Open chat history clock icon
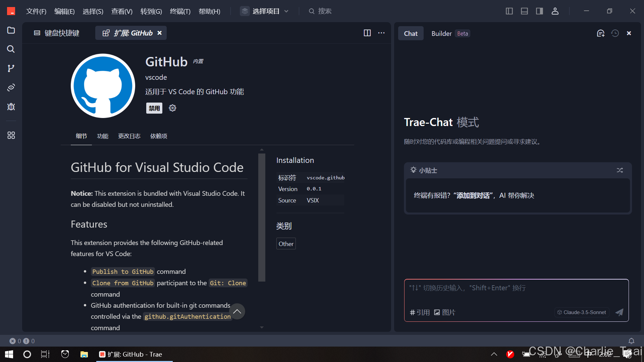Viewport: 644px width, 362px height. pos(615,33)
